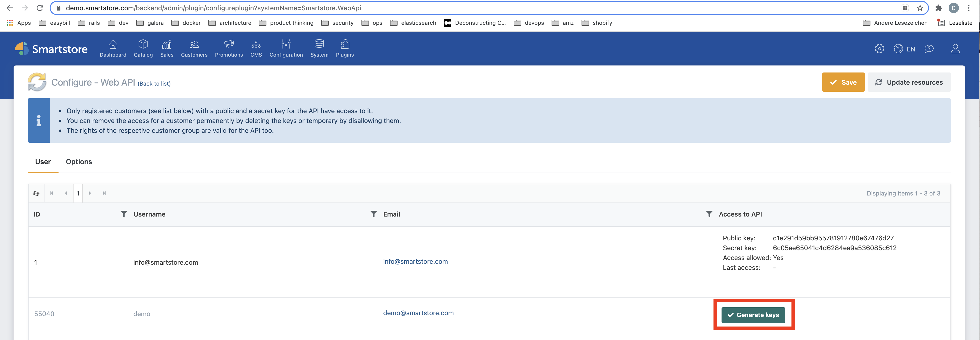Open Chrome three-dot menu
Image resolution: width=980 pixels, height=340 pixels.
[969, 8]
